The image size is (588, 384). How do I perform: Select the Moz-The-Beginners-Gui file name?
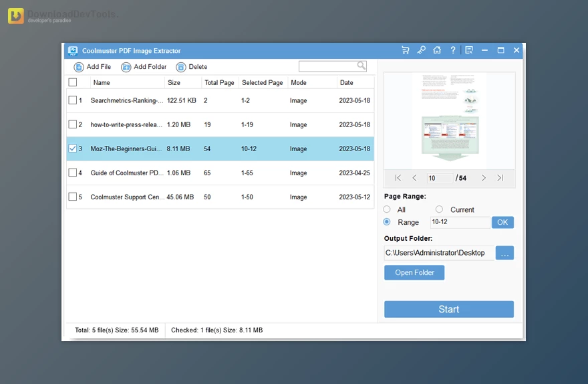[x=126, y=149]
